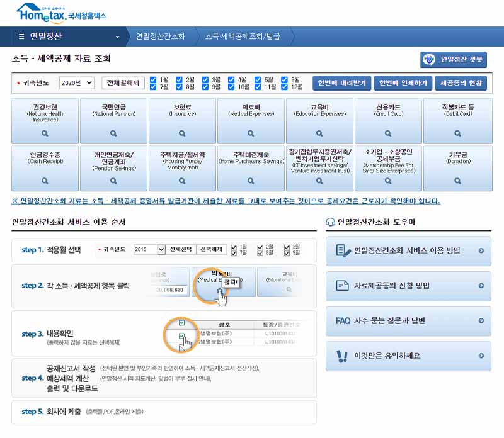Click 한번에 인쇄하기 button

click(x=403, y=83)
